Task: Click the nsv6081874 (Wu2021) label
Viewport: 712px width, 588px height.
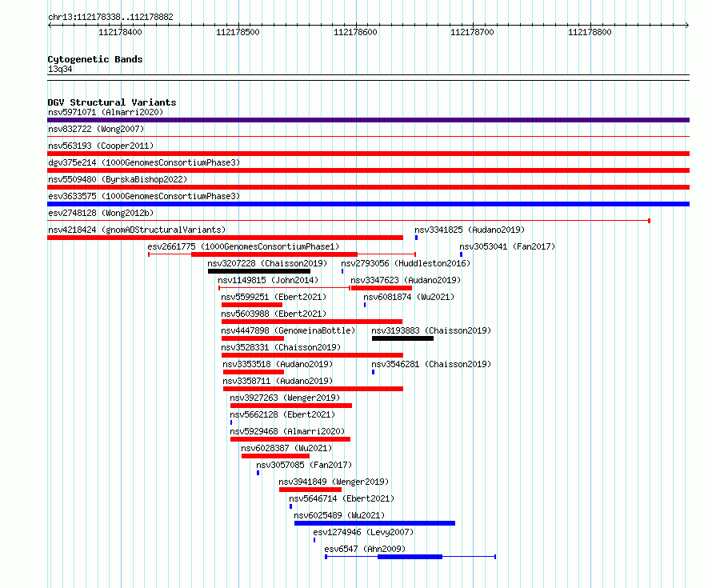Action: [x=409, y=297]
